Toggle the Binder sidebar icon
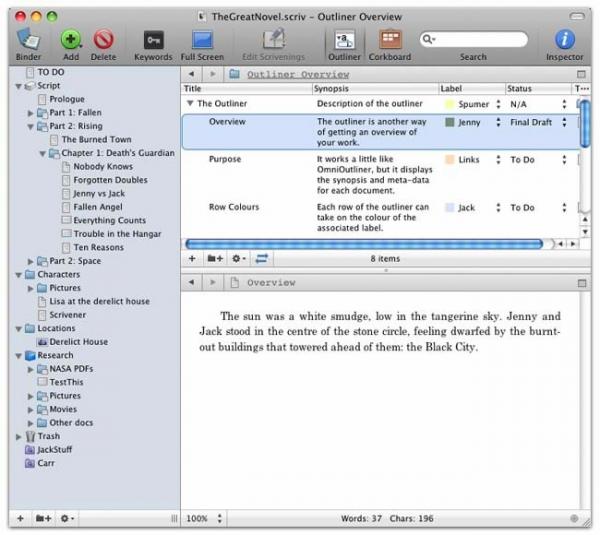Image resolution: width=600 pixels, height=535 pixels. 28,39
